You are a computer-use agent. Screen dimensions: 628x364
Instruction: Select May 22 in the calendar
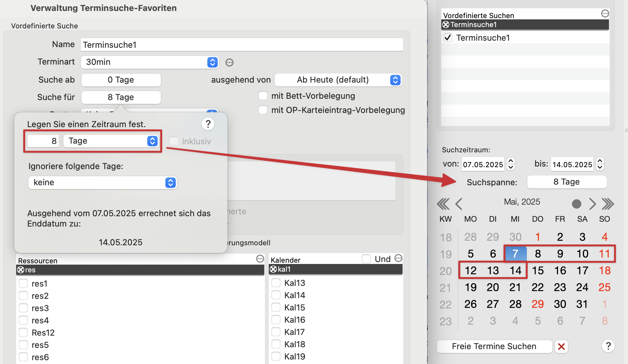pyautogui.click(x=538, y=287)
